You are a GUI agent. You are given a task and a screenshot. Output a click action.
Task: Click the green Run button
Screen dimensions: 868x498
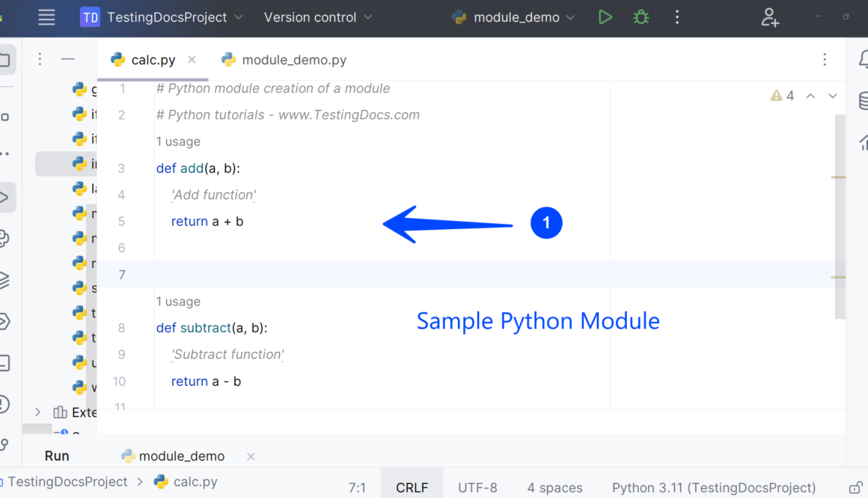coord(605,17)
